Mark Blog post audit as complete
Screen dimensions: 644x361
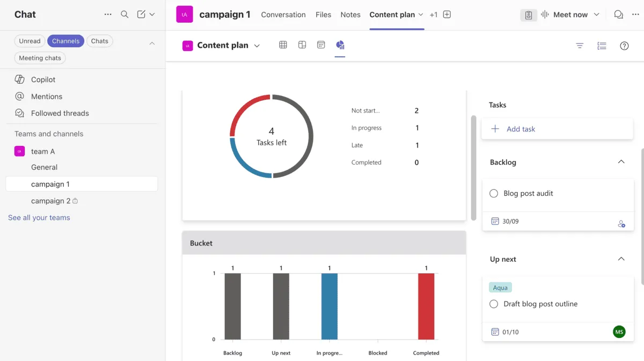coord(494,193)
